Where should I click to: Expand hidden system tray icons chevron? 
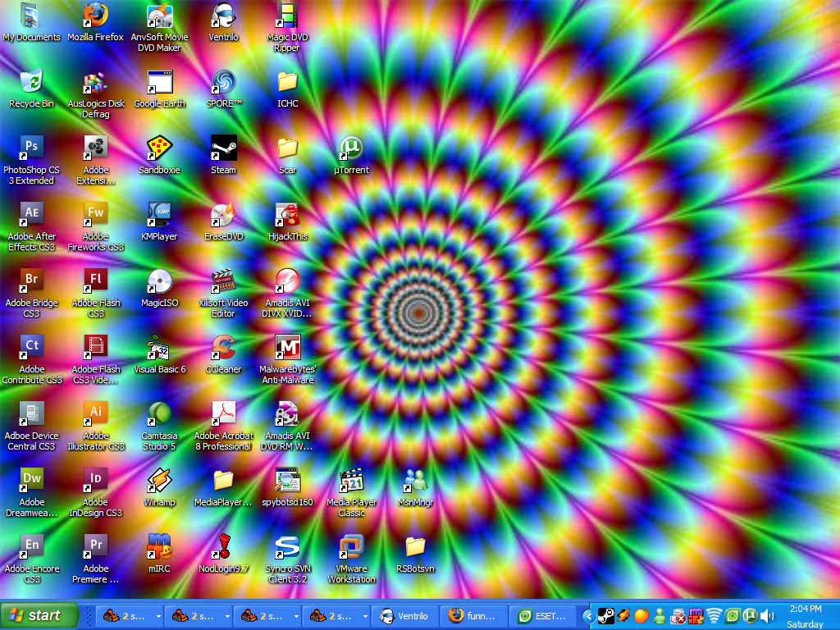pos(588,615)
